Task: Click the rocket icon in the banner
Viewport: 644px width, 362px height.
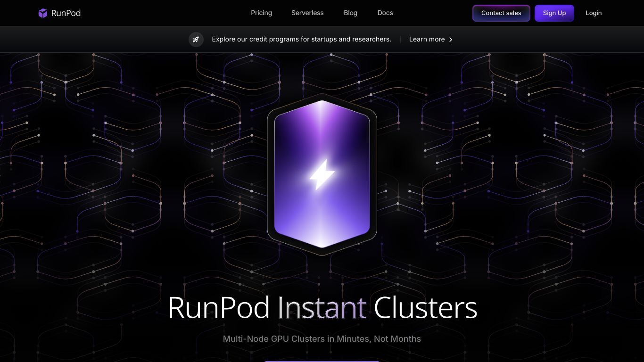Action: pyautogui.click(x=196, y=40)
